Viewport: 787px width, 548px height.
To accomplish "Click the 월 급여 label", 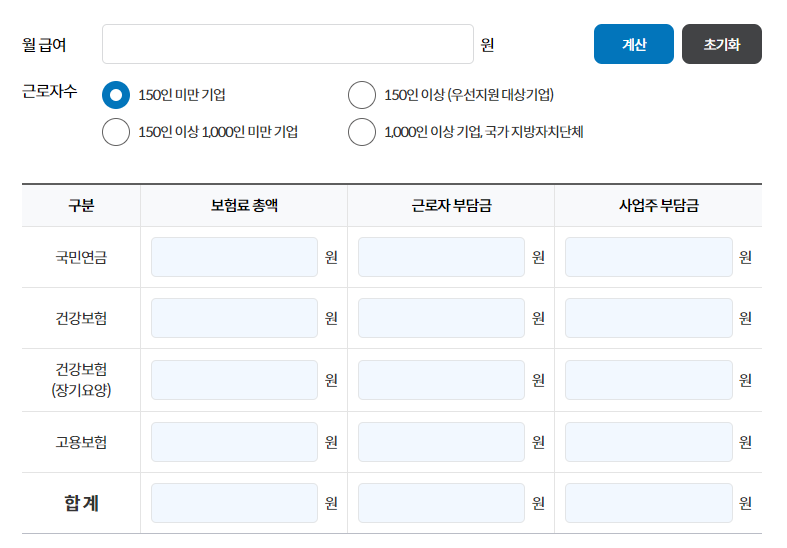I will click(44, 45).
